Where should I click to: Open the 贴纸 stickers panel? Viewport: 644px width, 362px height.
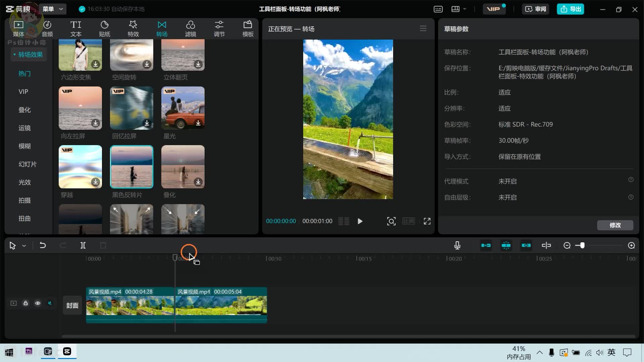[104, 28]
